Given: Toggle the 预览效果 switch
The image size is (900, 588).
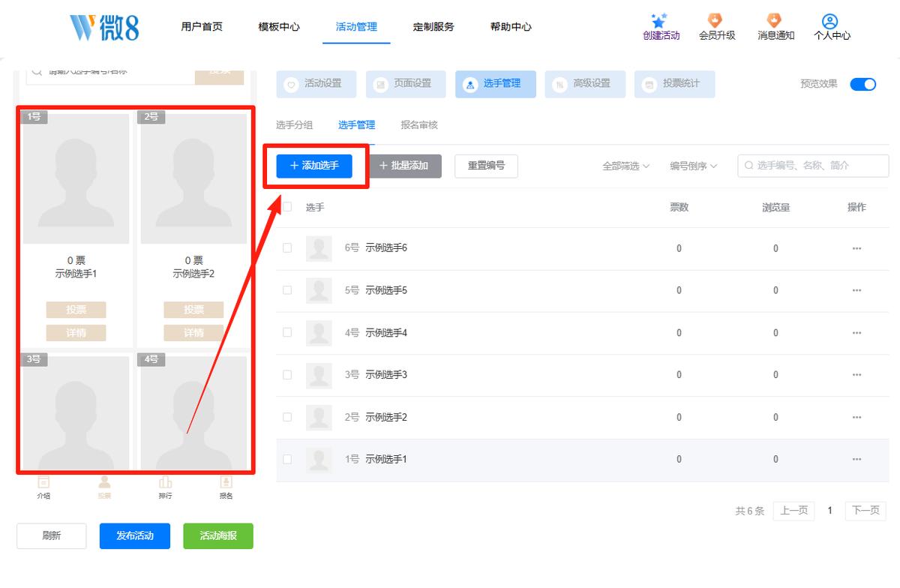Looking at the screenshot, I should tap(863, 84).
